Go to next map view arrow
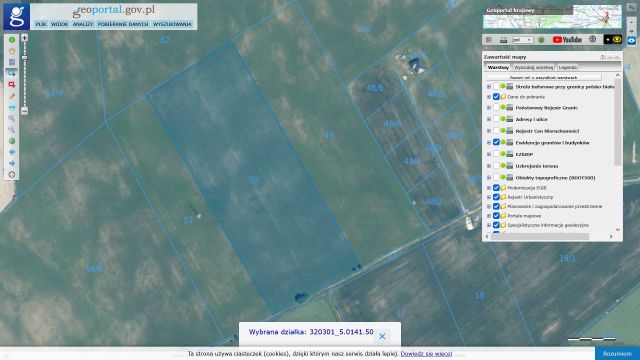This screenshot has height=360, width=640. click(x=11, y=163)
